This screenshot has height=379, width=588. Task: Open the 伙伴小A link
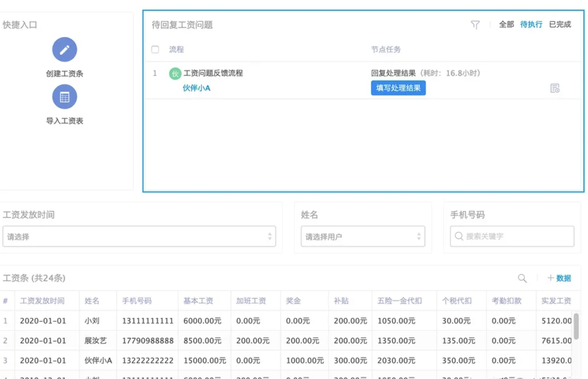coord(196,88)
